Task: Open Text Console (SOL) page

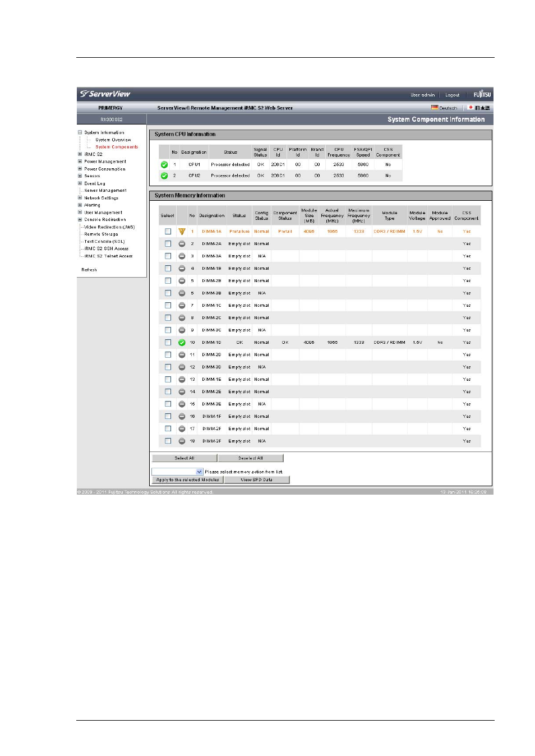Action: point(104,242)
